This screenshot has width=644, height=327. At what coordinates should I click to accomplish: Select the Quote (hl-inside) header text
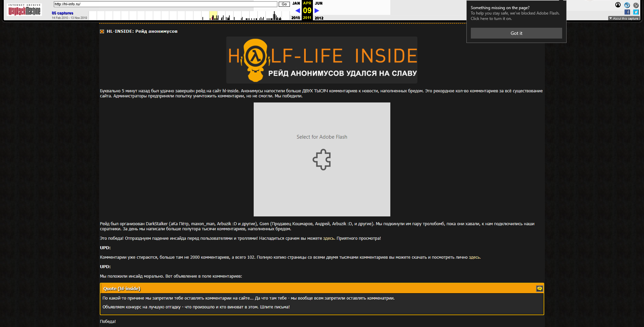[x=122, y=288]
